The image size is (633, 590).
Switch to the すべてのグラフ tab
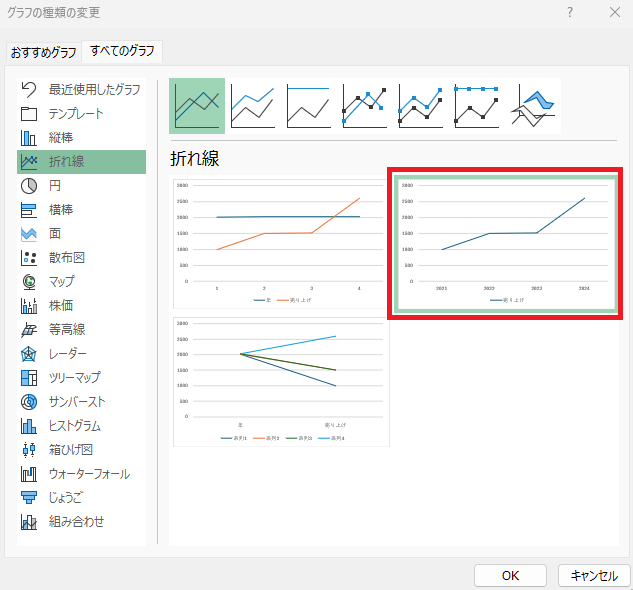122,51
